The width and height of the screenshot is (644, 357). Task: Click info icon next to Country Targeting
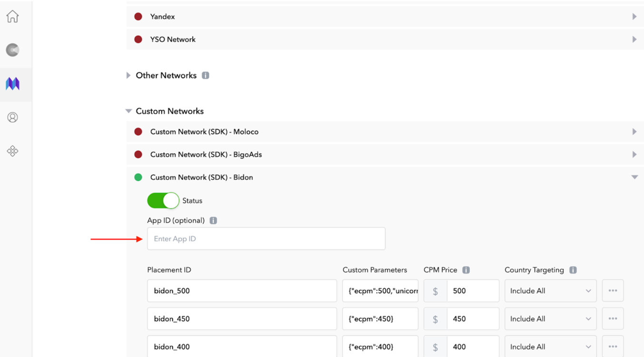click(x=573, y=270)
